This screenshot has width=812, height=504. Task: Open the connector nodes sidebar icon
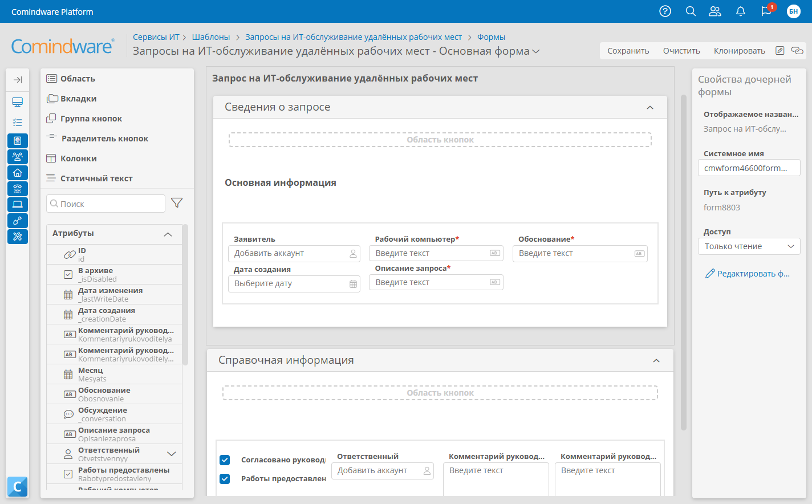18,221
